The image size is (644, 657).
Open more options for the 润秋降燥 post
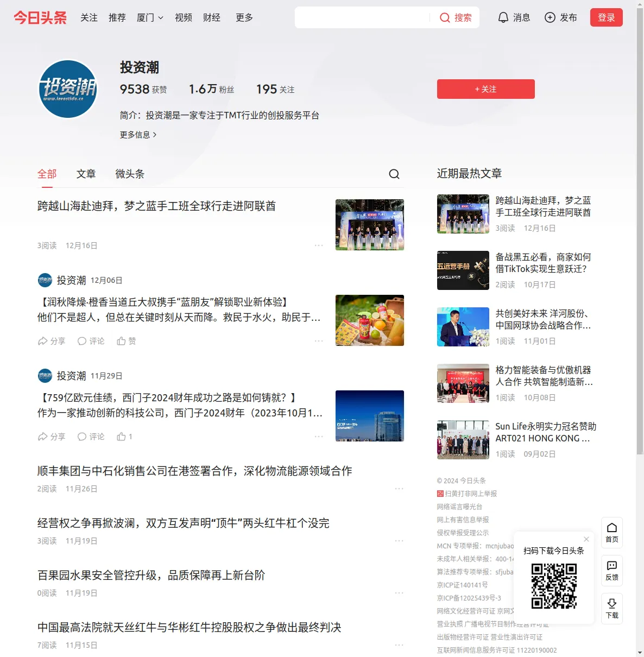click(x=319, y=341)
